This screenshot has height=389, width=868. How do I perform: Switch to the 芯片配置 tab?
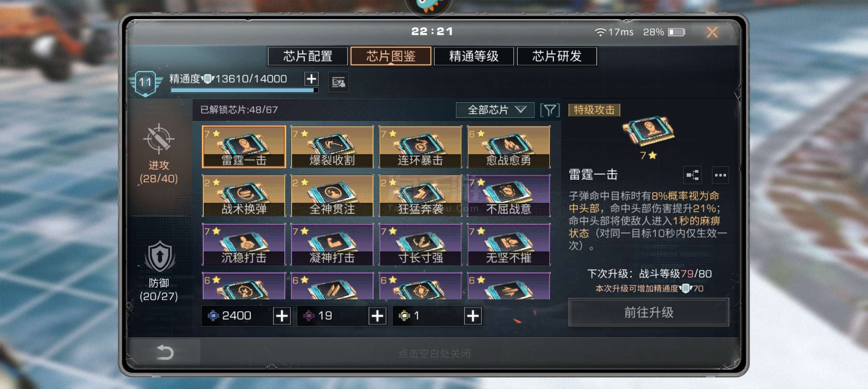(307, 56)
